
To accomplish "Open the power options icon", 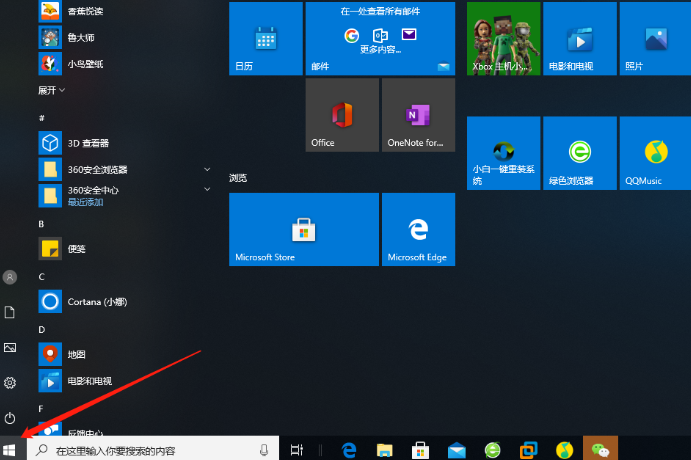I will point(10,418).
